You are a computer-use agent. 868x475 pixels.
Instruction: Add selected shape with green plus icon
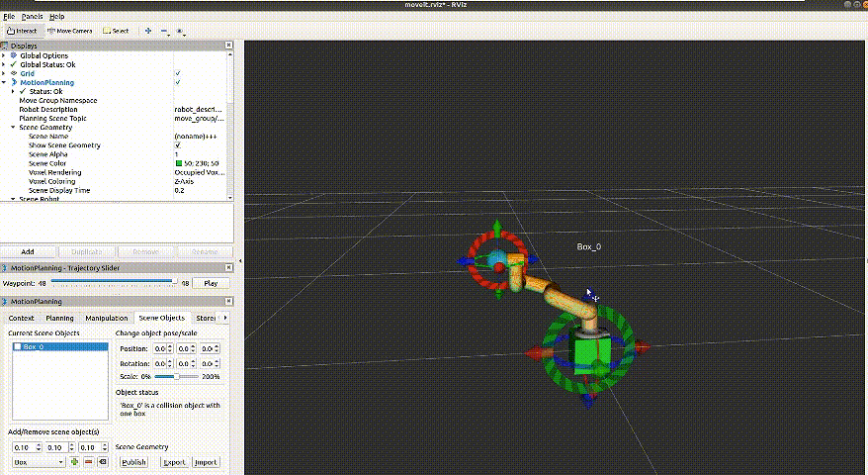tap(74, 462)
